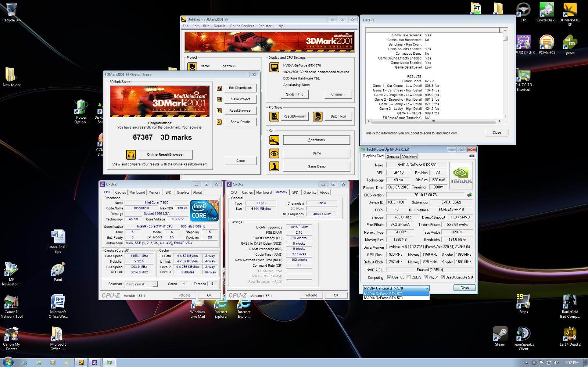Screen dimensions: 588x367
Task: Click the System Info button
Action: coord(295,94)
